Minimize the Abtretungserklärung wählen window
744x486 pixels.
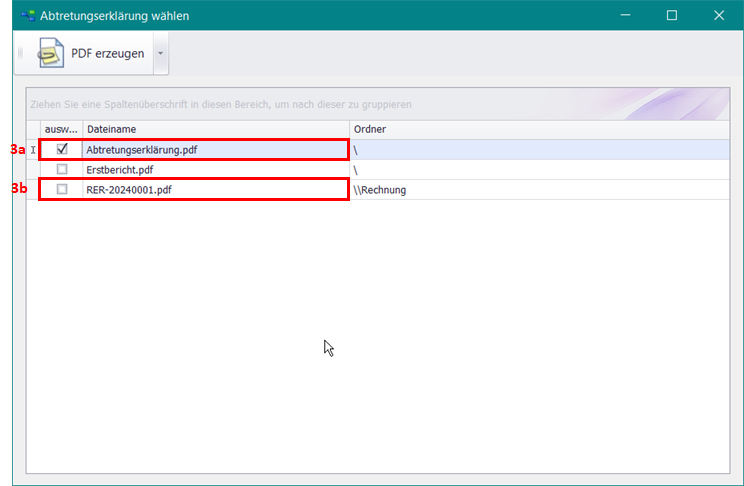(x=625, y=15)
